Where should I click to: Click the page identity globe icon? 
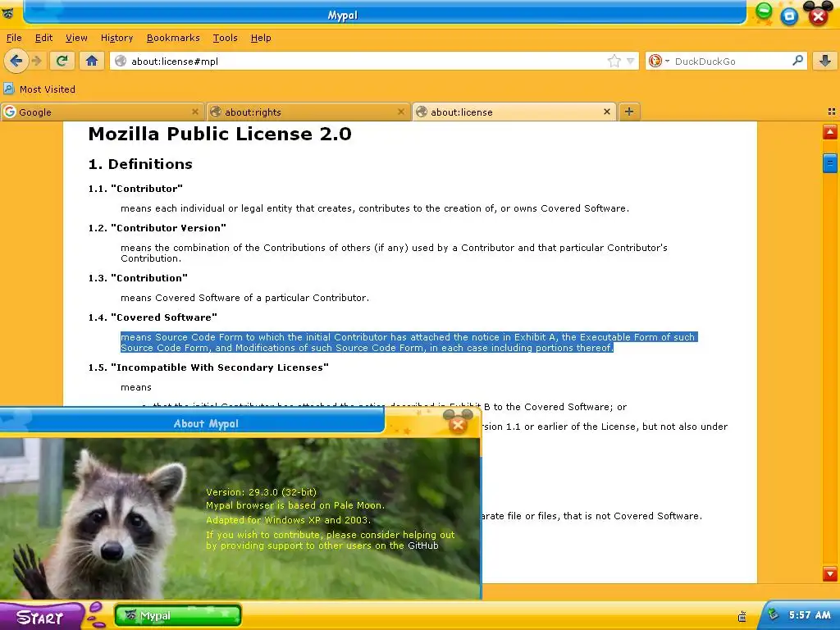pyautogui.click(x=121, y=61)
